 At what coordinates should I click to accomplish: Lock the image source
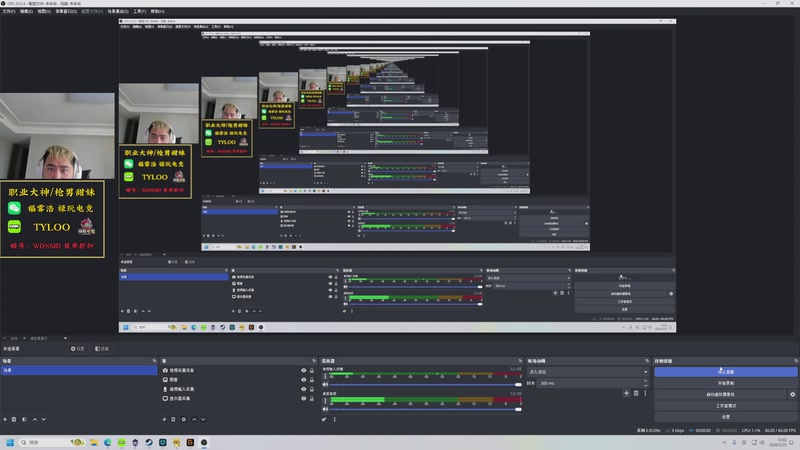point(312,380)
